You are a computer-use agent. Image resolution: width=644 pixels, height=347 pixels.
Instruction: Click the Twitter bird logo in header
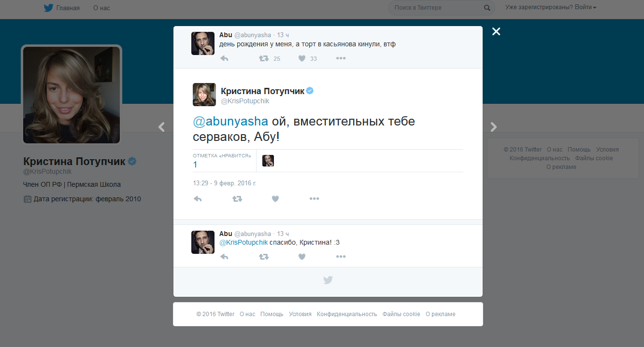coord(48,8)
